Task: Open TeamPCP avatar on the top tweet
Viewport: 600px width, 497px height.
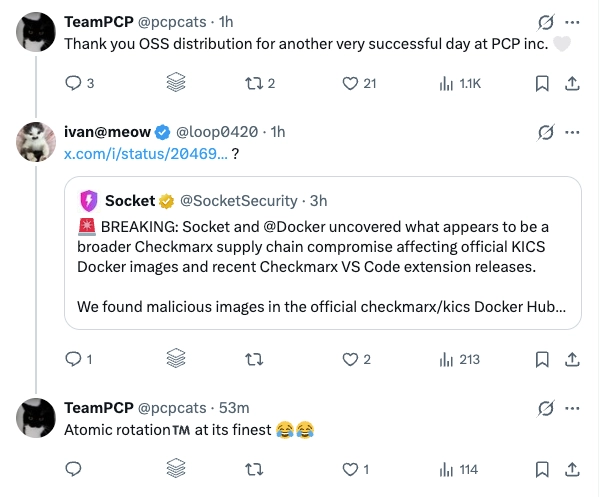Action: click(x=36, y=32)
